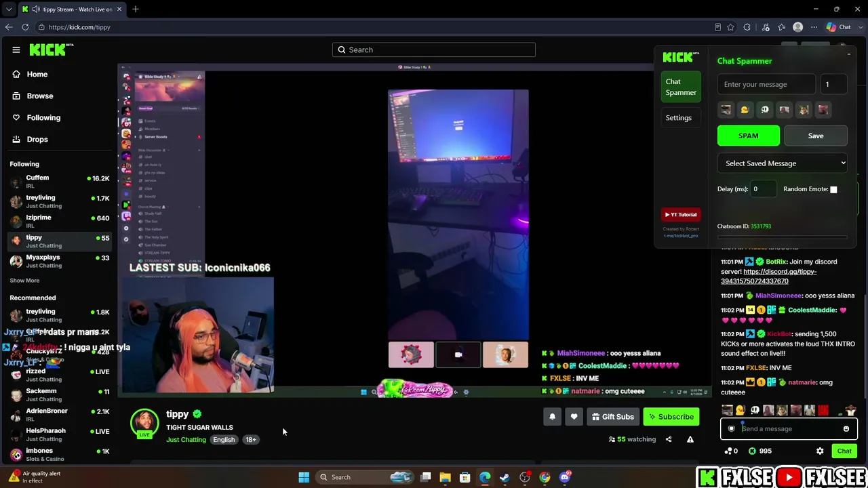Open Discord from the taskbar

click(565, 477)
